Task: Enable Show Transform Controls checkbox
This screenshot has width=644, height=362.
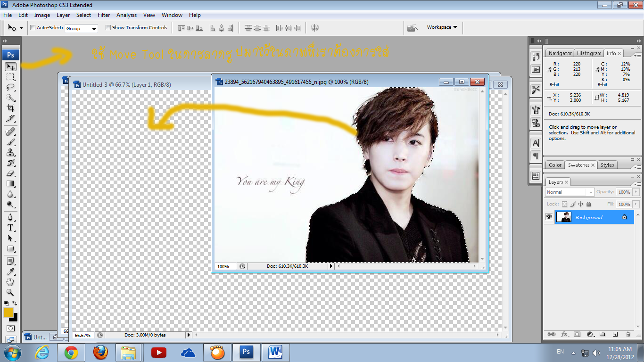Action: pyautogui.click(x=108, y=28)
